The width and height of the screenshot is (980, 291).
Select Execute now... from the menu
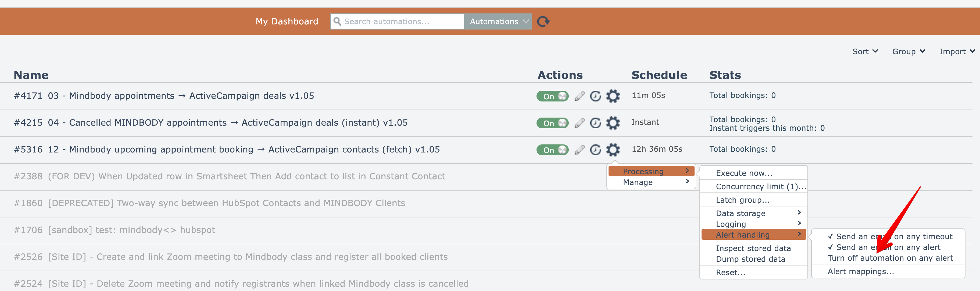point(744,173)
